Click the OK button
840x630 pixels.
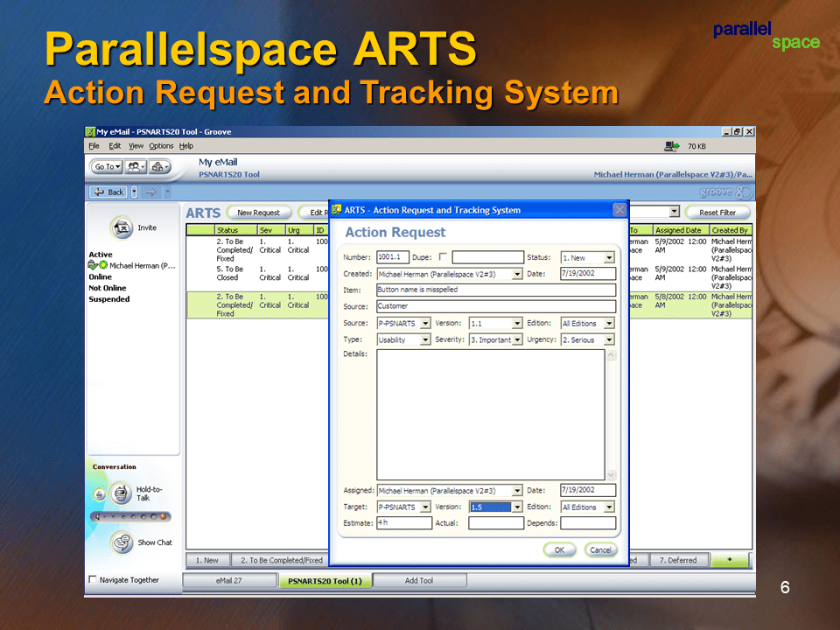click(559, 549)
